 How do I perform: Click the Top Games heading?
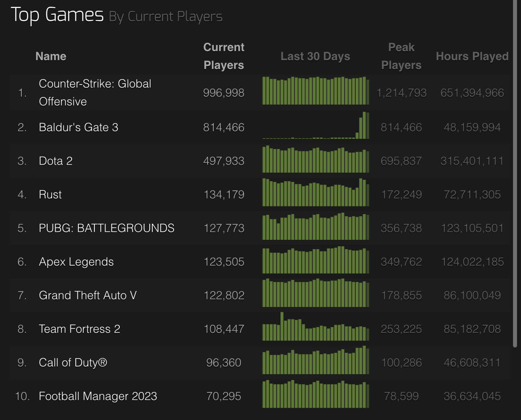pyautogui.click(x=57, y=15)
